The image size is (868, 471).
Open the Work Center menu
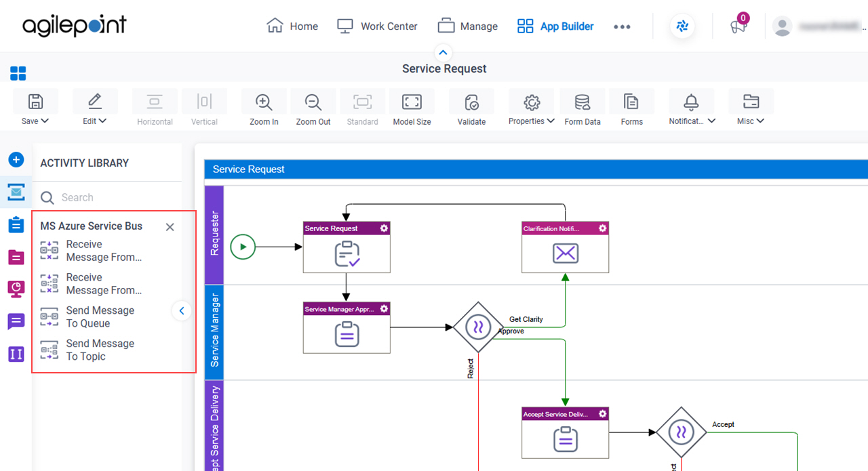pyautogui.click(x=377, y=26)
